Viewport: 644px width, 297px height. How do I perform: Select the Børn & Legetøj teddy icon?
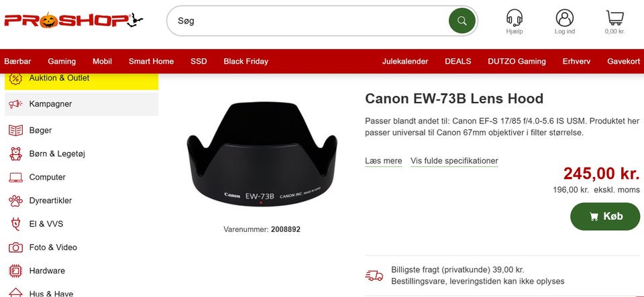point(15,154)
